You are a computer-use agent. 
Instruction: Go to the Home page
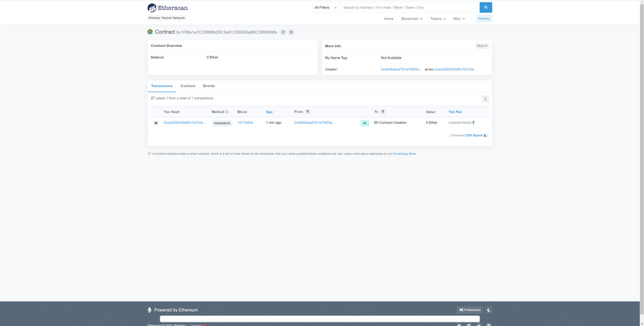(388, 19)
